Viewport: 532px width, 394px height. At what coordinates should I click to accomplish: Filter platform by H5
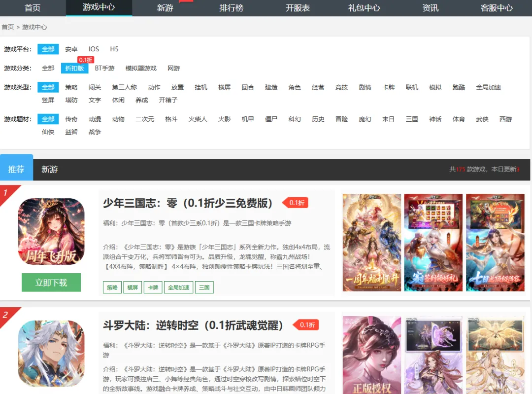pos(114,49)
